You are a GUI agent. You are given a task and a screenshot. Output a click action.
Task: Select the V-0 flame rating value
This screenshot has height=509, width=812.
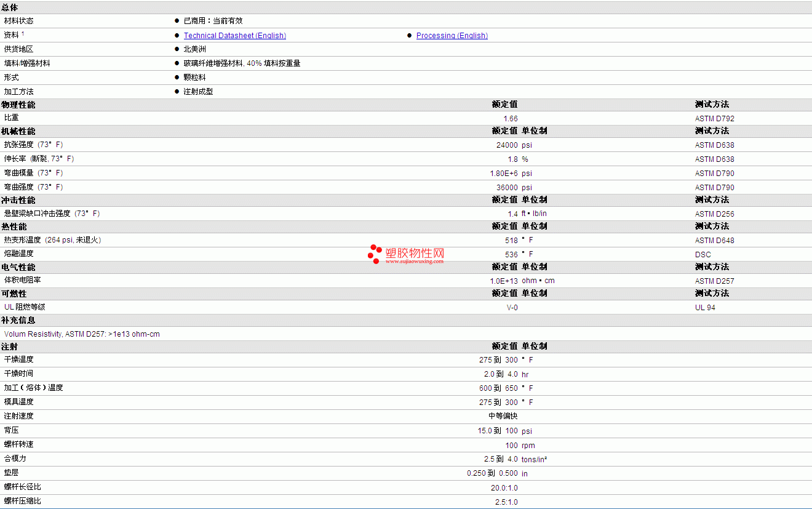coord(512,307)
